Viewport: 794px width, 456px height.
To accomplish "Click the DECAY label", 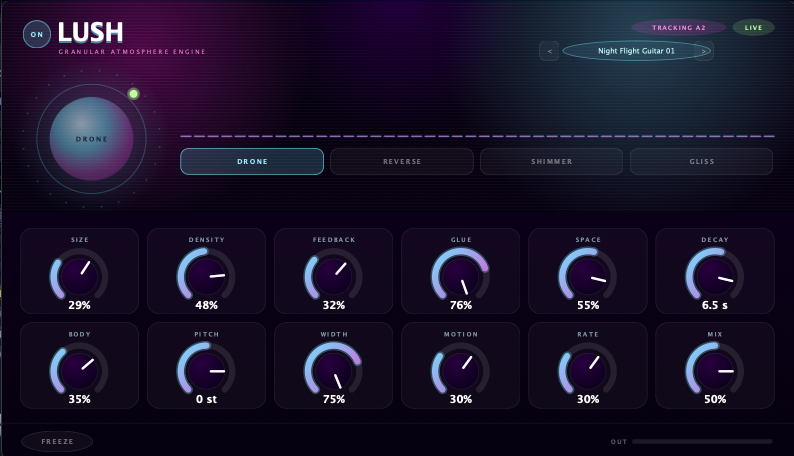I will point(715,239).
